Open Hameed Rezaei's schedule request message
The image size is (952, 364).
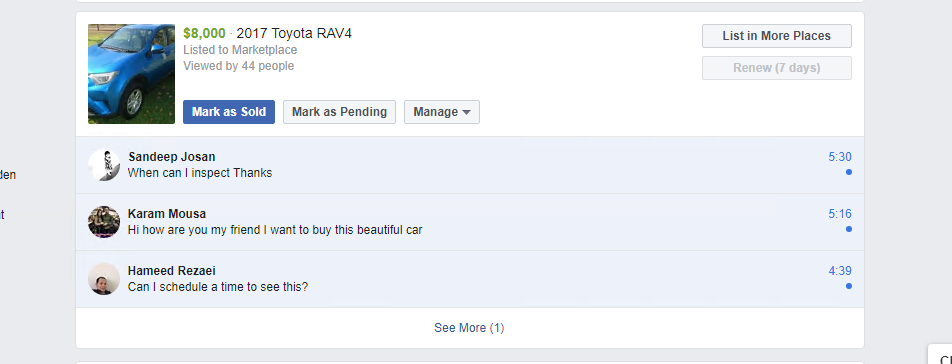pos(470,279)
